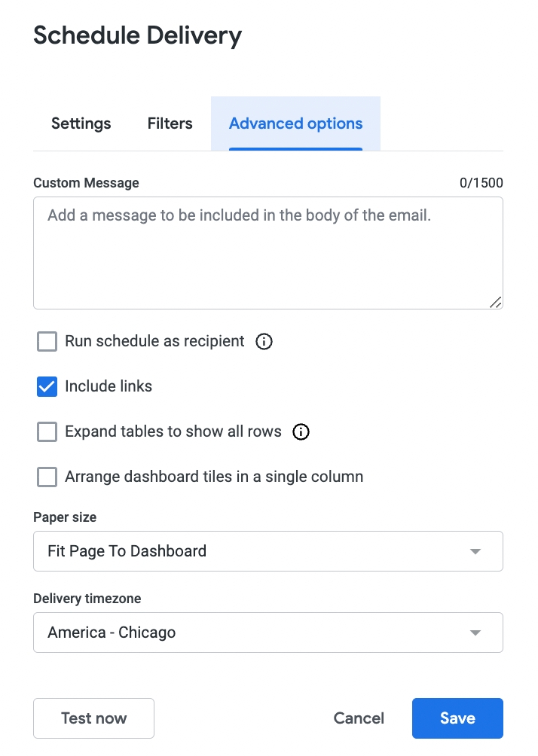538x756 pixels.
Task: Open the America - Chicago timezone dropdown
Action: [x=267, y=633]
